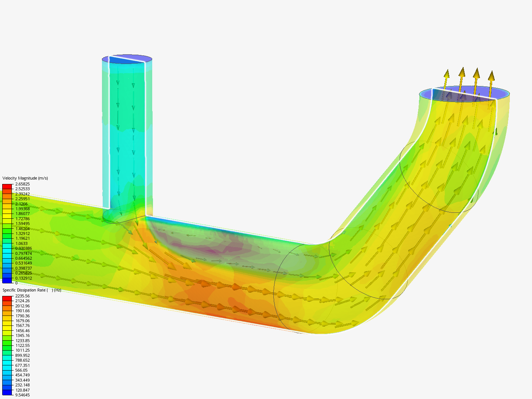Image resolution: width=532 pixels, height=399 pixels.
Task: Select velocity legend value 1.72786
Action: (23, 219)
